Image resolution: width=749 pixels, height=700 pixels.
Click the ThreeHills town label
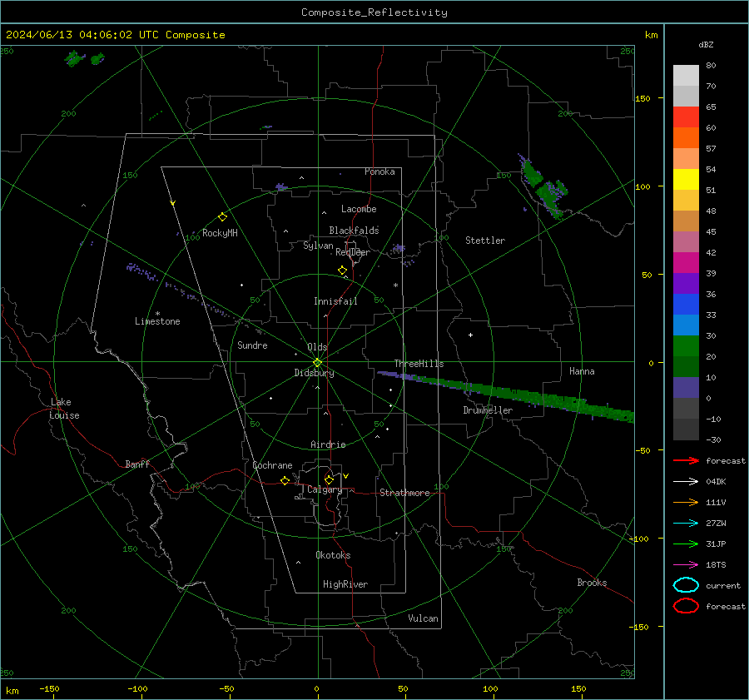click(x=419, y=364)
